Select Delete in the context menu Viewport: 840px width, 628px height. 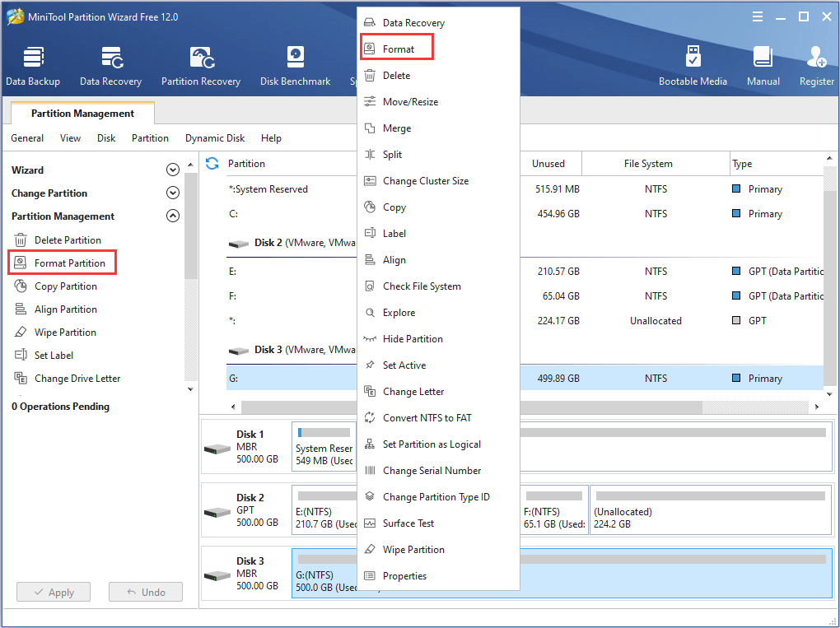(x=438, y=76)
